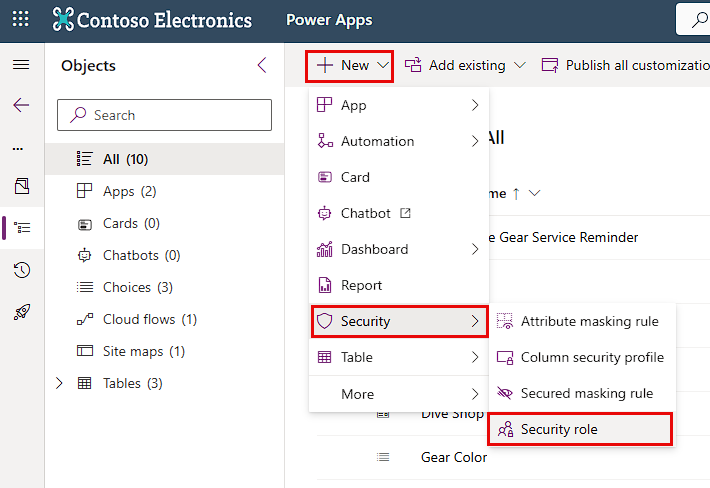Image resolution: width=710 pixels, height=488 pixels.
Task: Select the Objects tree-view icon in left rail
Action: tap(21, 228)
